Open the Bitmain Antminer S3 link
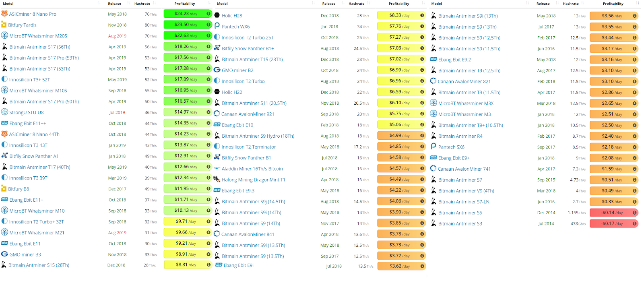Image resolution: width=644 pixels, height=281 pixels. (x=460, y=223)
